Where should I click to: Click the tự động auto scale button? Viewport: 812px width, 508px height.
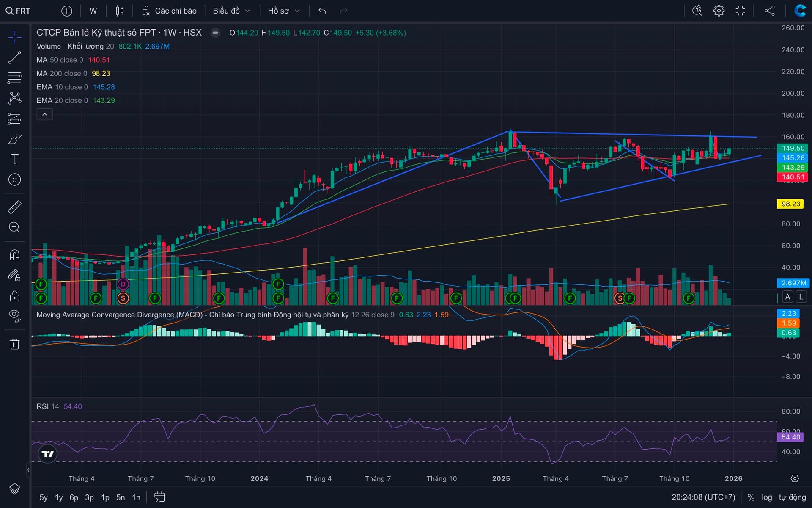coord(792,497)
